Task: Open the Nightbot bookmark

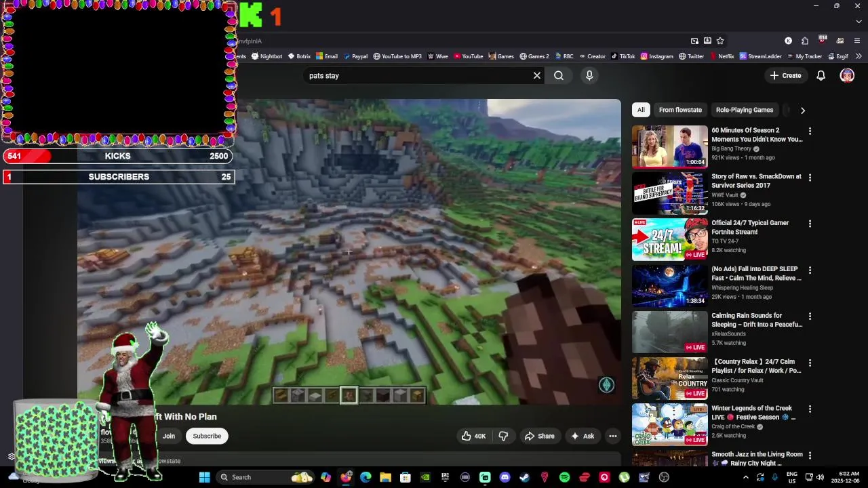Action: (x=267, y=56)
